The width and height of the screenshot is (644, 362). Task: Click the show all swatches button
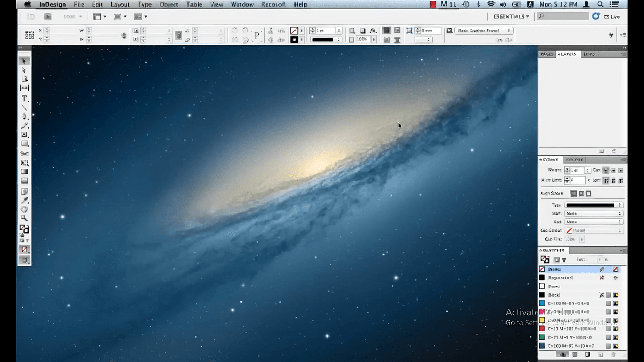(562, 355)
